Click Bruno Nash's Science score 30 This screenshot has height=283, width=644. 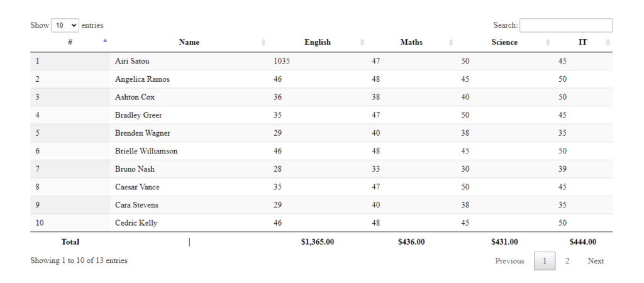coord(465,169)
